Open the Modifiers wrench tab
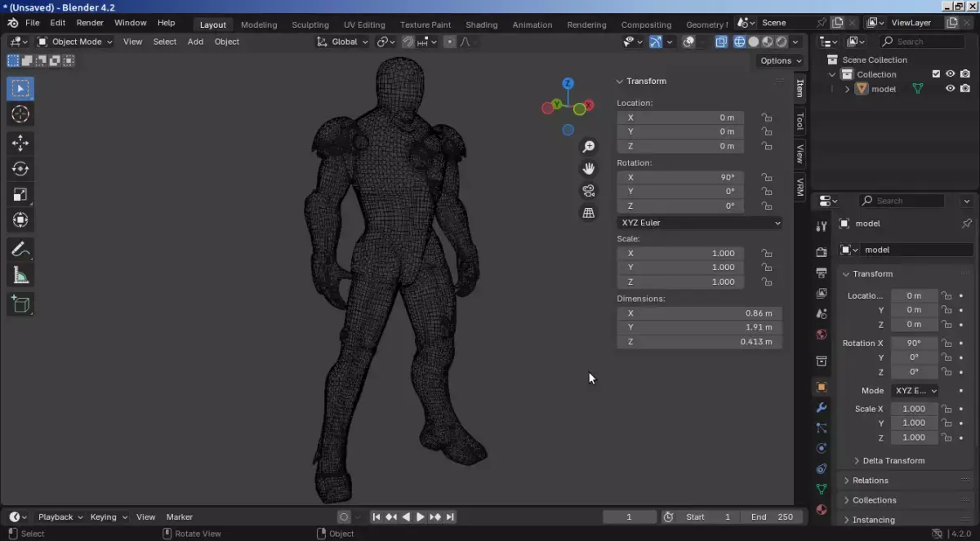The width and height of the screenshot is (980, 541). tap(822, 407)
